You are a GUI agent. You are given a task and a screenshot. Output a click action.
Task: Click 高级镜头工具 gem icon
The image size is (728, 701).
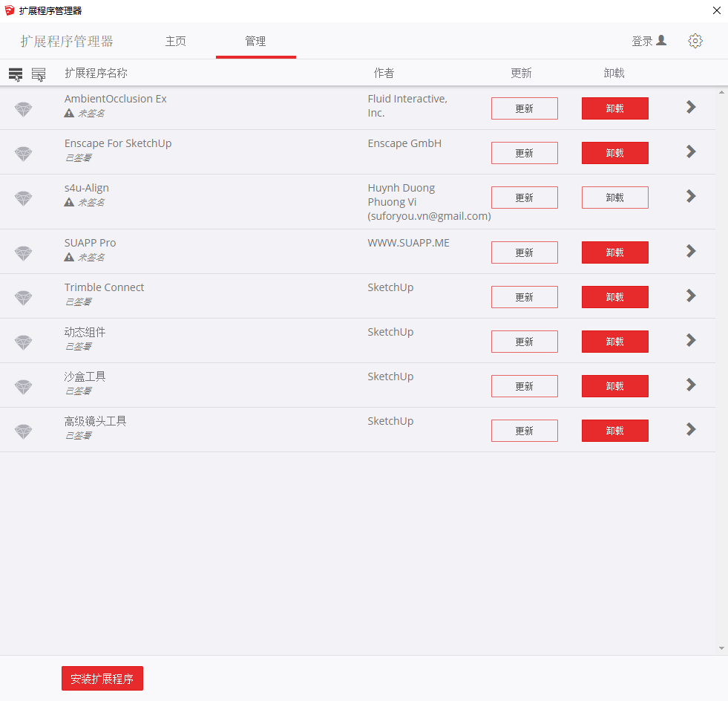pos(23,431)
